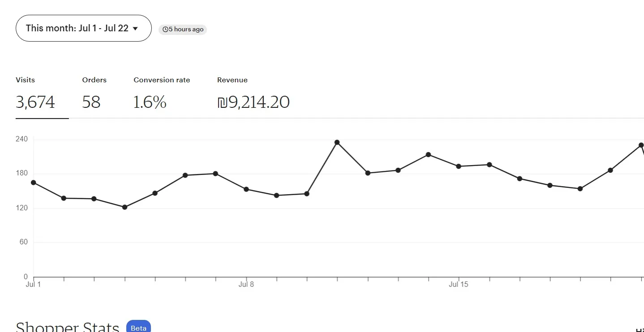Click the 58 orders total
Image resolution: width=644 pixels, height=332 pixels.
click(x=91, y=102)
